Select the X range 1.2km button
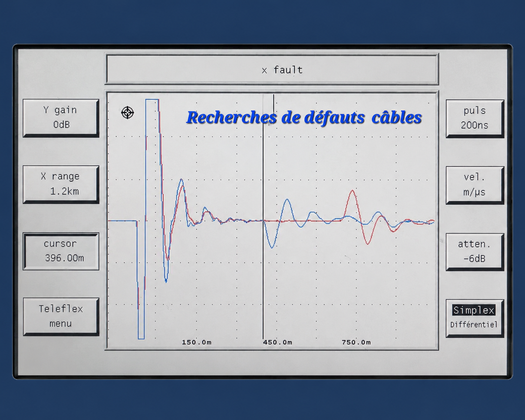Viewport: 525px width, 420px height. coord(61,184)
